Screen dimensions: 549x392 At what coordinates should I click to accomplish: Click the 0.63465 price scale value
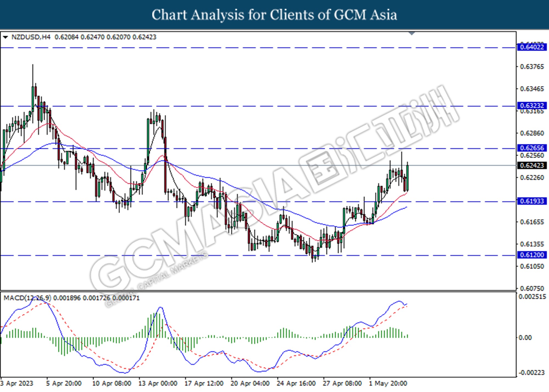(532, 89)
